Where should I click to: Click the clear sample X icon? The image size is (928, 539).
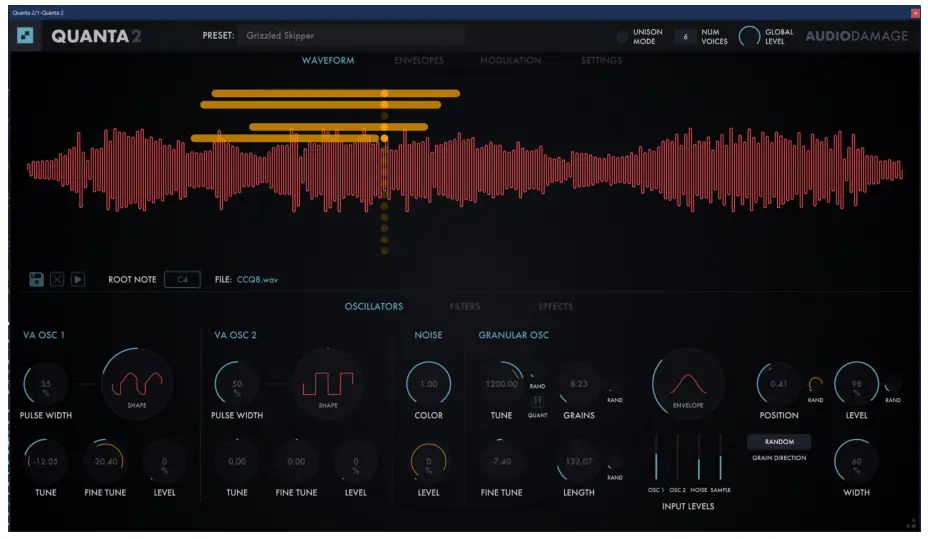point(57,279)
